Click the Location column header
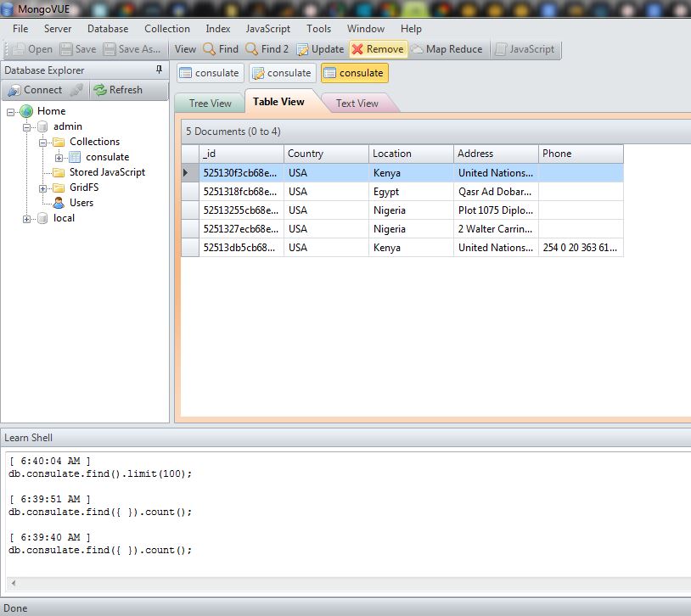Screen dimensions: 691x616 [411, 154]
